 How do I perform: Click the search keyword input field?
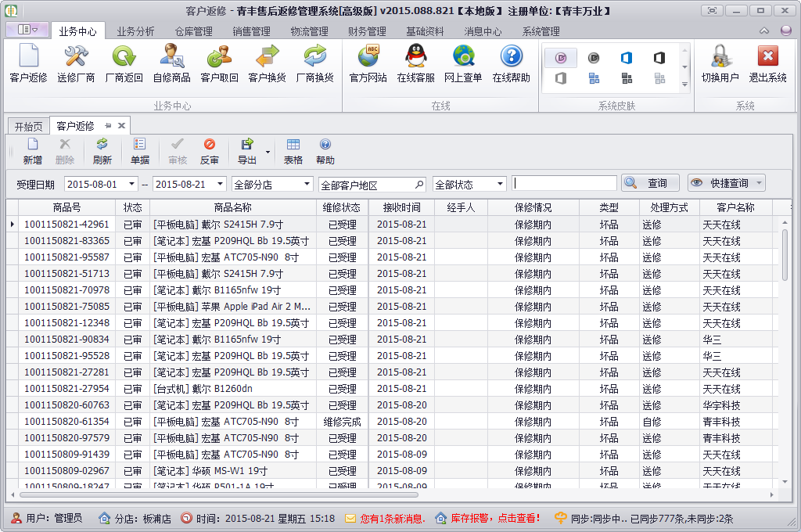coord(564,183)
